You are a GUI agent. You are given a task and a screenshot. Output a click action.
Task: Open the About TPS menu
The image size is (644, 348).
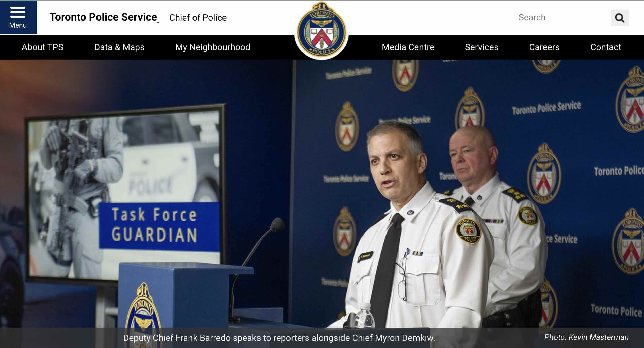tap(43, 47)
